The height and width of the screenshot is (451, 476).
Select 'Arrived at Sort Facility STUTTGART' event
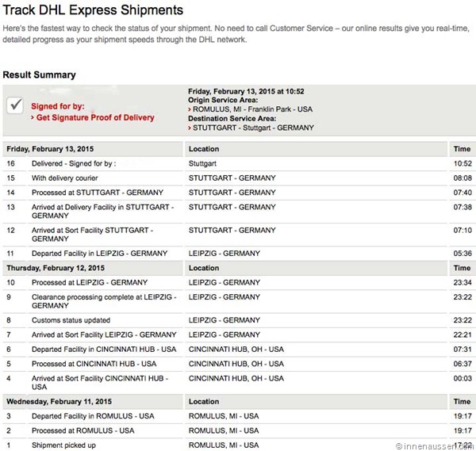point(92,235)
